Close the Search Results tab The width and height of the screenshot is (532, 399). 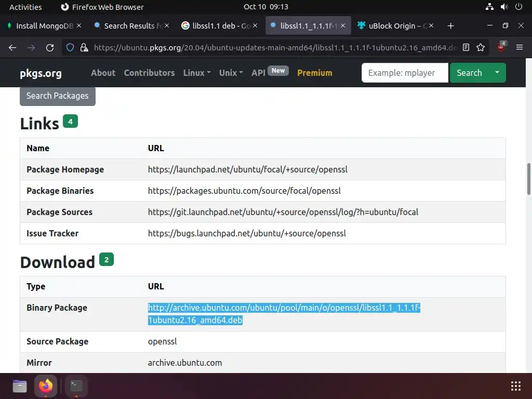(x=167, y=26)
